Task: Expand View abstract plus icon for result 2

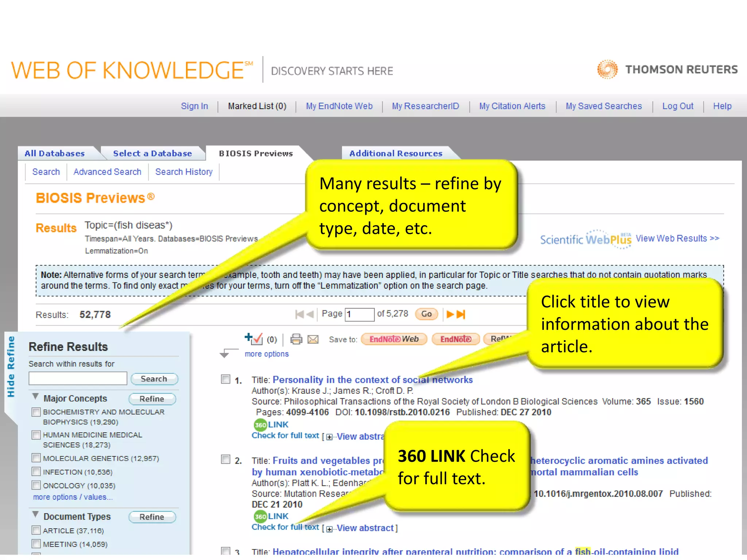Action: [329, 529]
